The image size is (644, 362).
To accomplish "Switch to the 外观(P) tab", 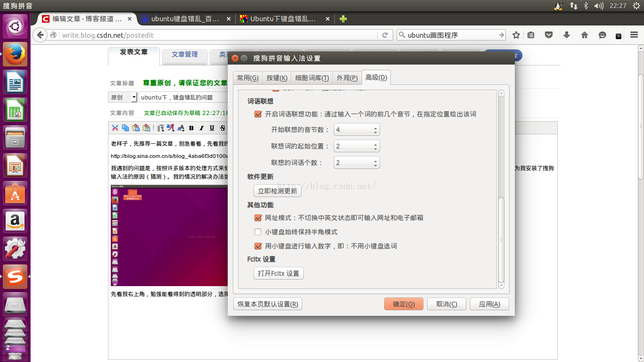I will coord(347,78).
